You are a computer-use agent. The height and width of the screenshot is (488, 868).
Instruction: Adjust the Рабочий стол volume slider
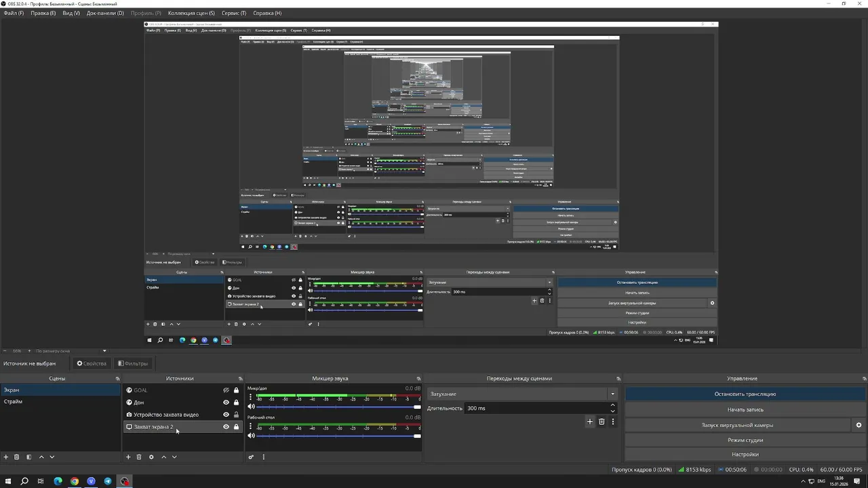[x=339, y=435]
